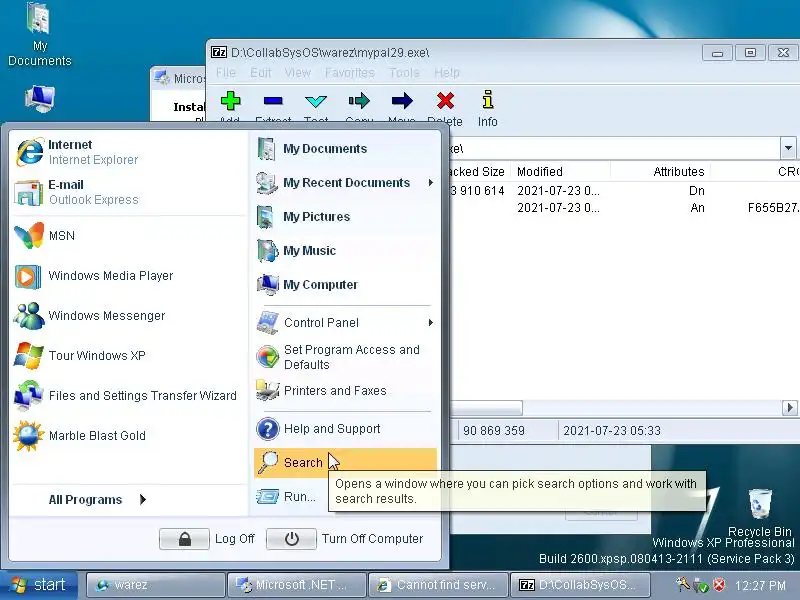Screen dimensions: 800x600
Task: Switch to Cannot find server taskbar window
Action: coord(438,585)
